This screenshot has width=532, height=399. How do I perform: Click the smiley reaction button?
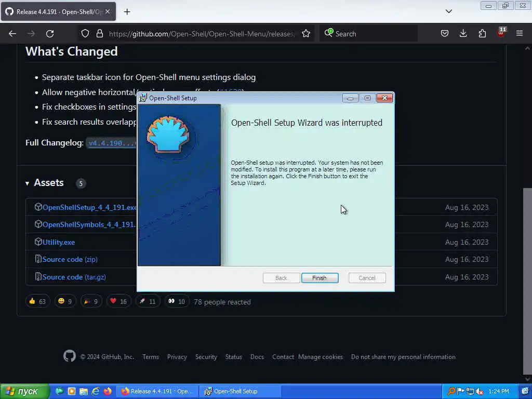(65, 301)
